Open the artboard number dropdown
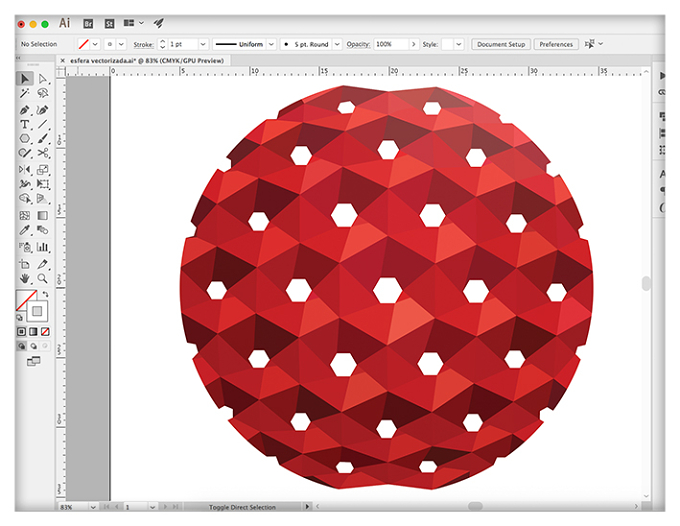The height and width of the screenshot is (526, 680). click(152, 507)
